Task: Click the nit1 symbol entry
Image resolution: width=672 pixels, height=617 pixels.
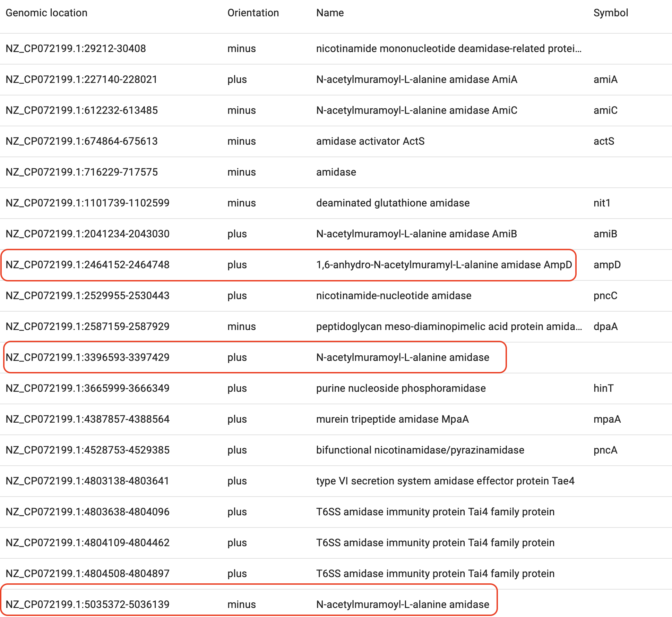Action: (x=602, y=203)
